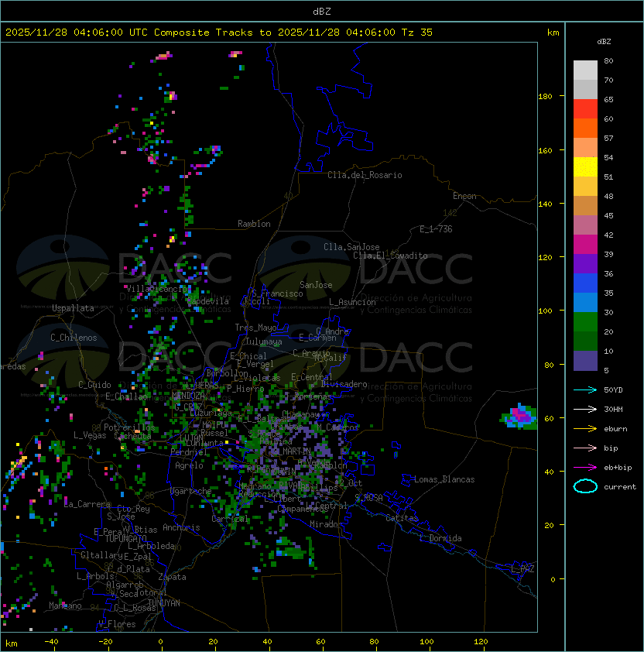Screen dimensions: 644x652
Task: Click the 'dBZ' heading above color scale
Action: coord(604,42)
